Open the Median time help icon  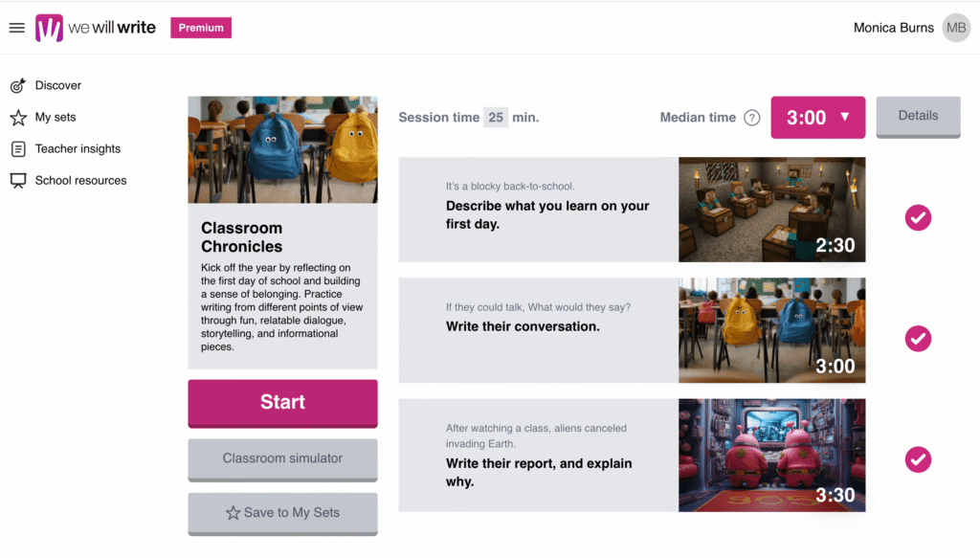752,118
